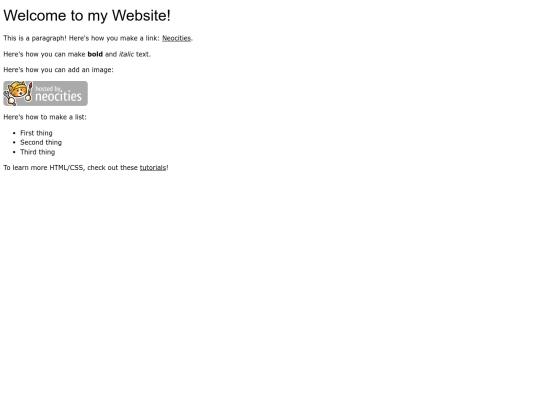
Task: Click the hosted by text in badge
Action: (x=48, y=89)
